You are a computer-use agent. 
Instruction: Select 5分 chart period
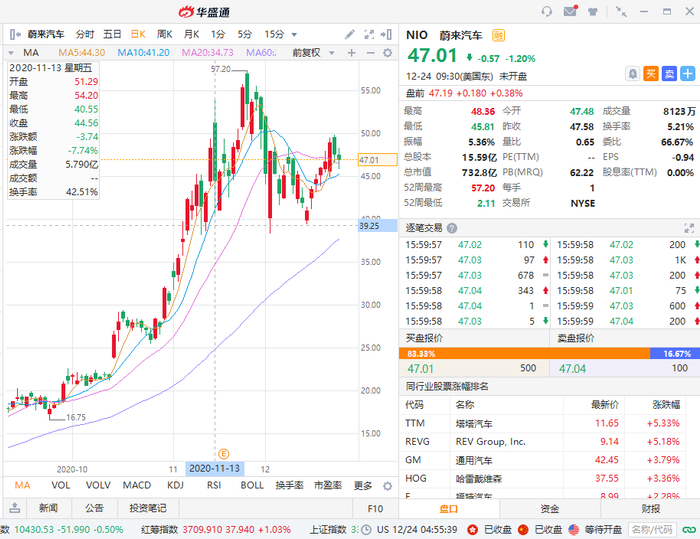point(245,34)
